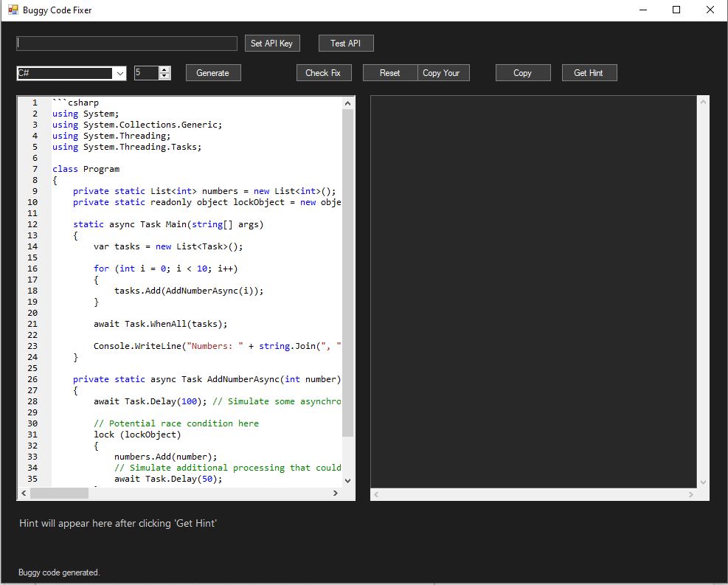Screen dimensions: 728x585
Task: Click left panel scroll-right arrow
Action: pos(336,493)
